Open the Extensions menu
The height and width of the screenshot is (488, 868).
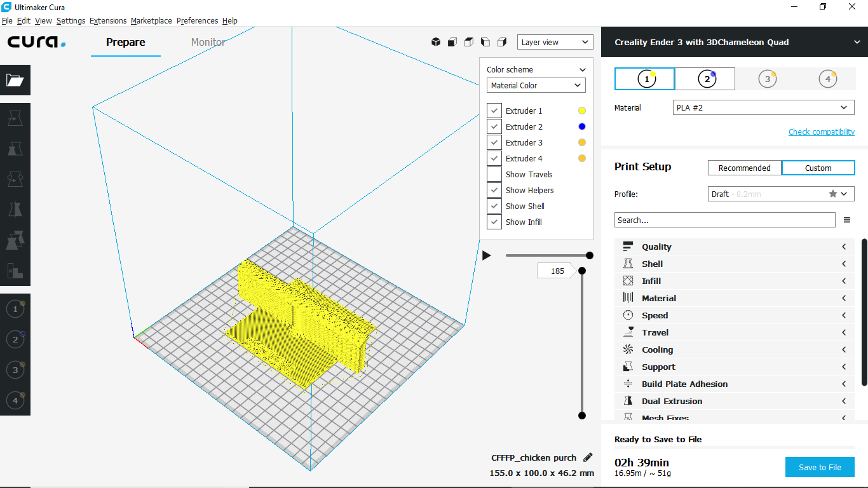click(108, 21)
